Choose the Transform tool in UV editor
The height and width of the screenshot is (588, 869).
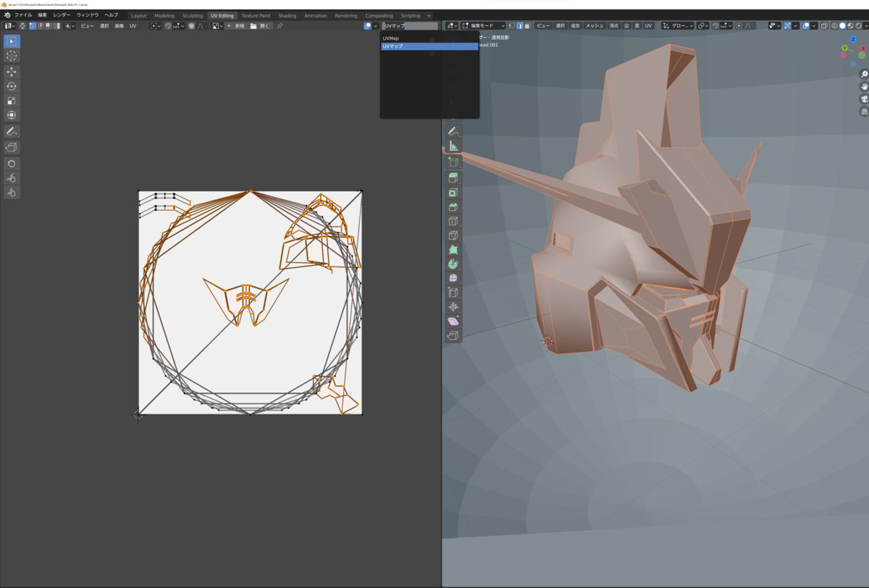click(12, 115)
